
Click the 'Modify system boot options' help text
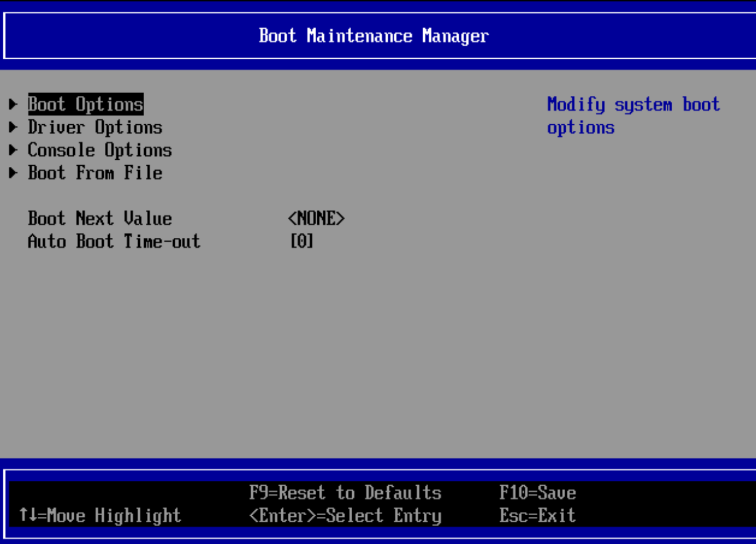pos(633,116)
